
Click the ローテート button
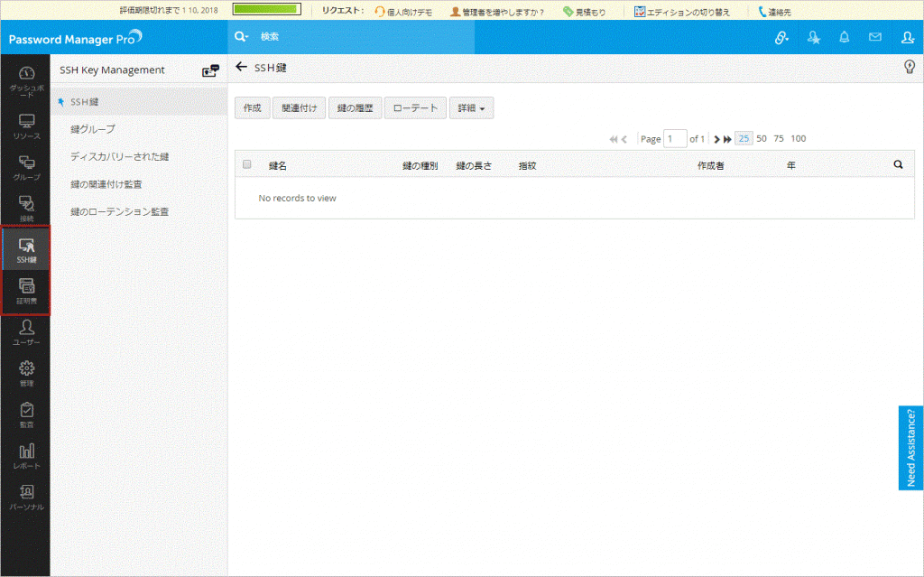(x=415, y=108)
